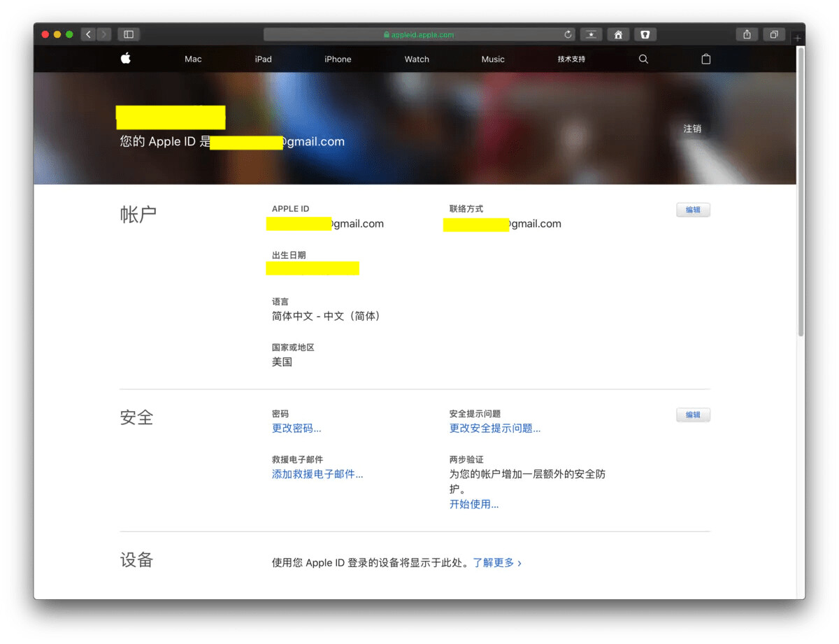
Task: Click the address bar showing appleid.apple.com
Action: [419, 34]
